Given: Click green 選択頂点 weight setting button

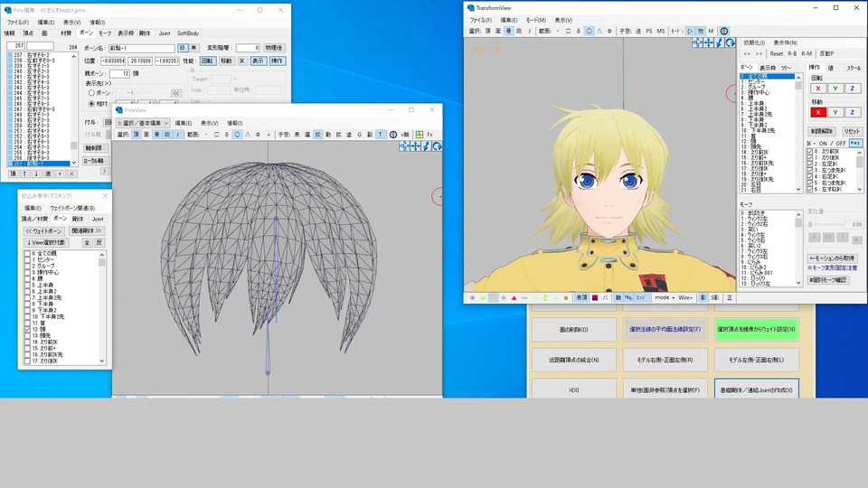Looking at the screenshot, I should [x=756, y=329].
